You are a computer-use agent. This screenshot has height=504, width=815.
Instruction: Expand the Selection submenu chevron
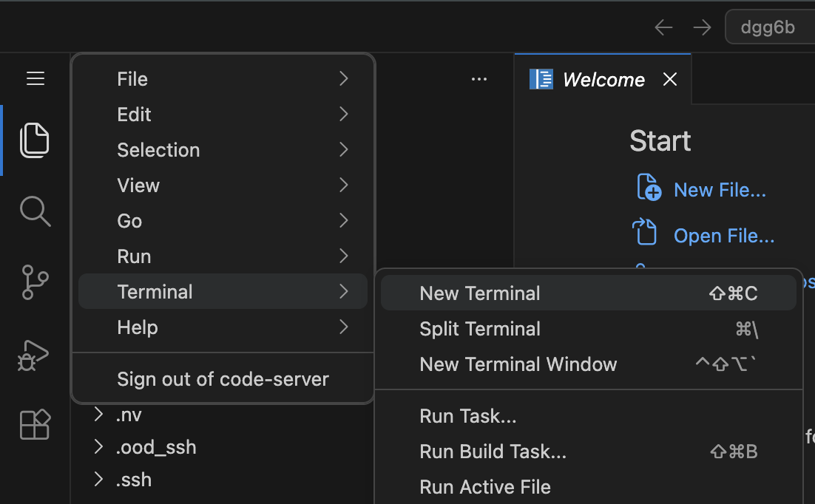[343, 149]
